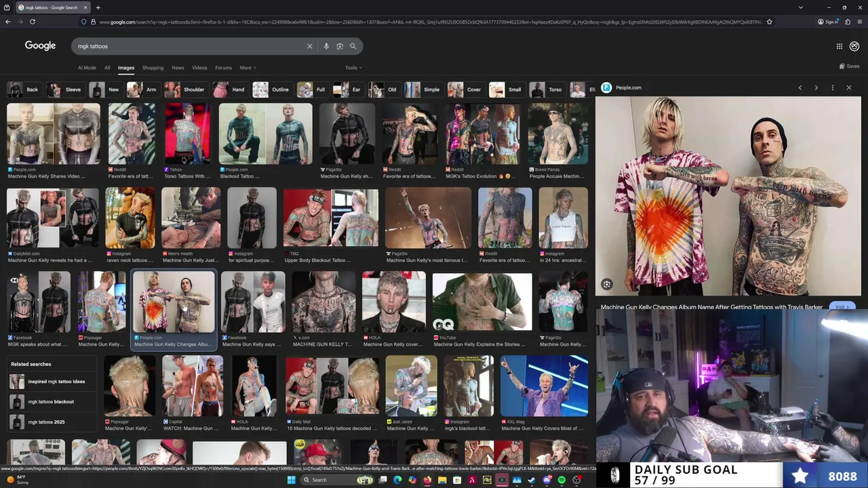The width and height of the screenshot is (868, 488).
Task: Open Discord from the taskbar
Action: pyautogui.click(x=547, y=480)
